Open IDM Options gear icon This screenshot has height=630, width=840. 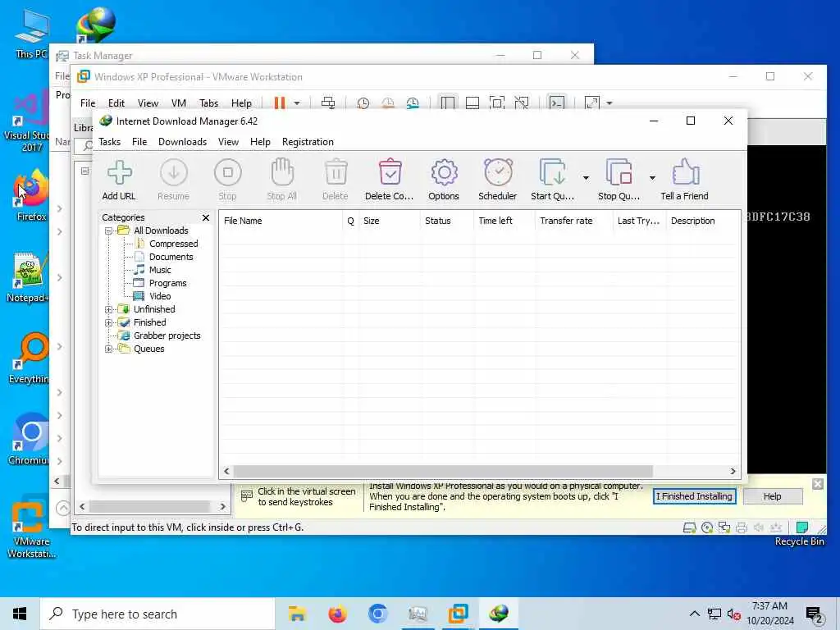(x=444, y=180)
